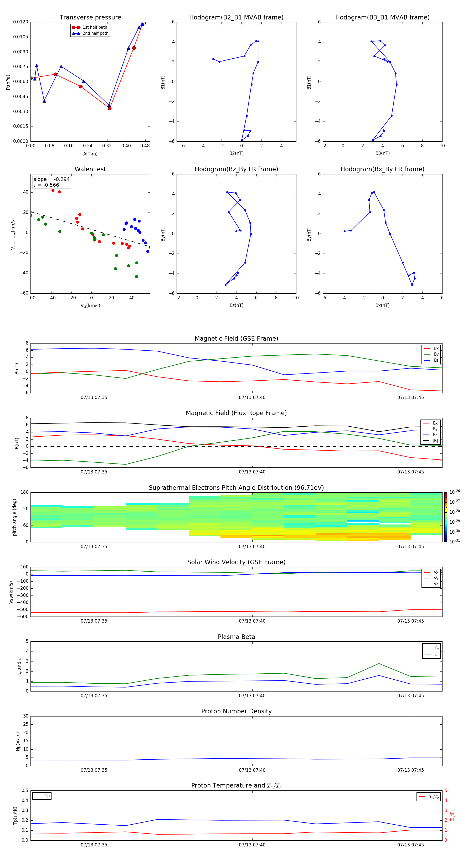This screenshot has height=868, width=473.
Task: Click the "Tp(10^6K)" y-axis label
Action: click(x=15, y=815)
